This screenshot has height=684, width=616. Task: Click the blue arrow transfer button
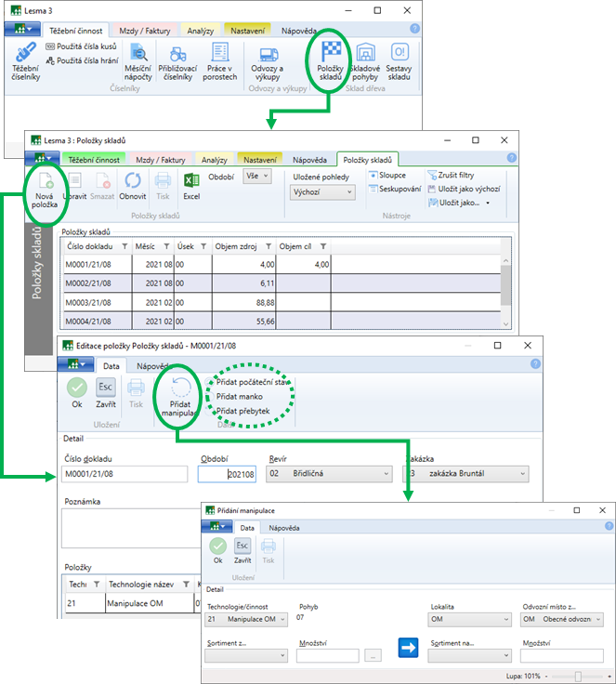(408, 648)
